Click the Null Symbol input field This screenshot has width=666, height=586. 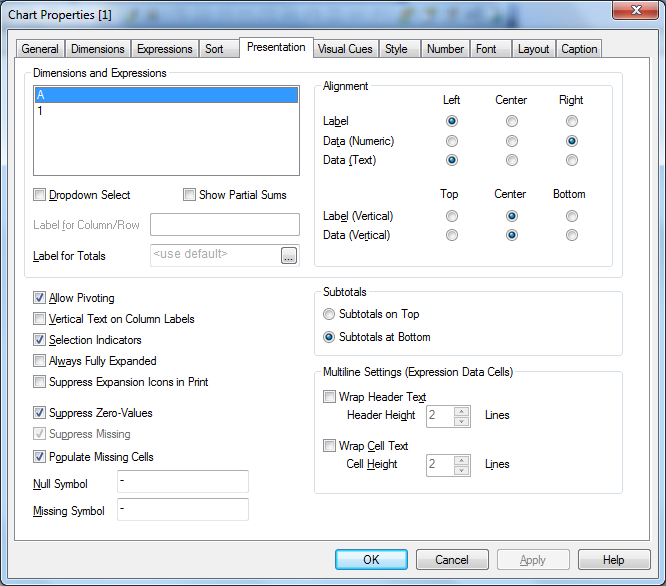tap(183, 482)
